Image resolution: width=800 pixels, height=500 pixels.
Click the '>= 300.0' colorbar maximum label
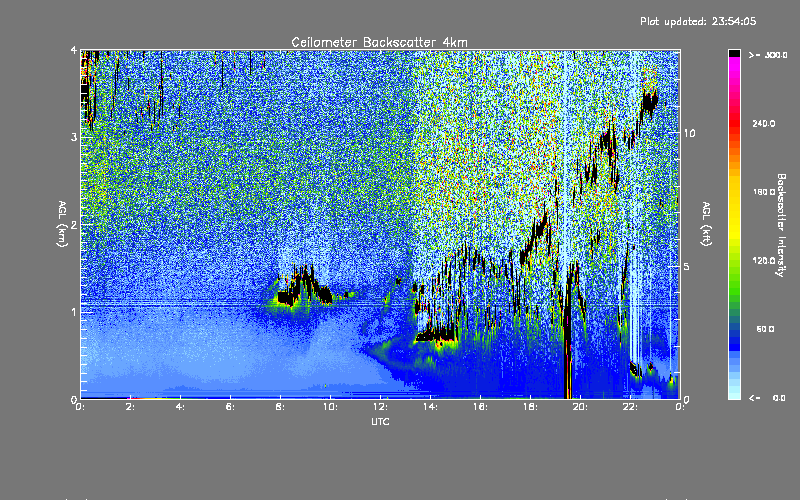tap(768, 55)
